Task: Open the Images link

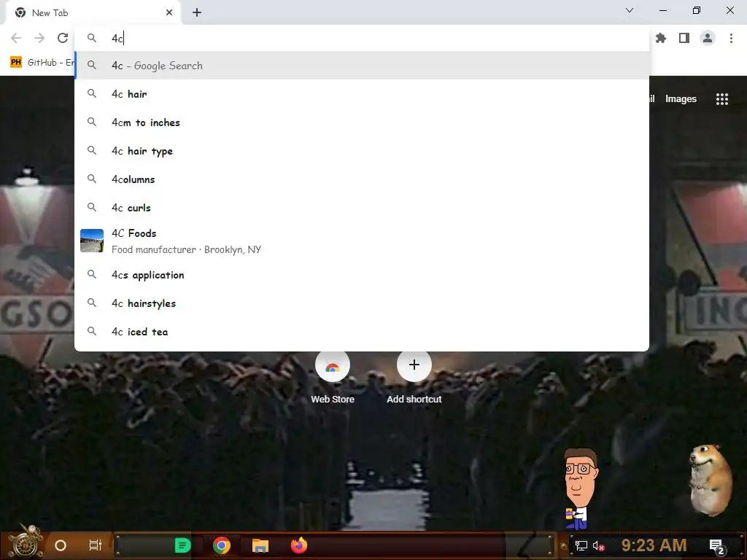Action: [681, 99]
